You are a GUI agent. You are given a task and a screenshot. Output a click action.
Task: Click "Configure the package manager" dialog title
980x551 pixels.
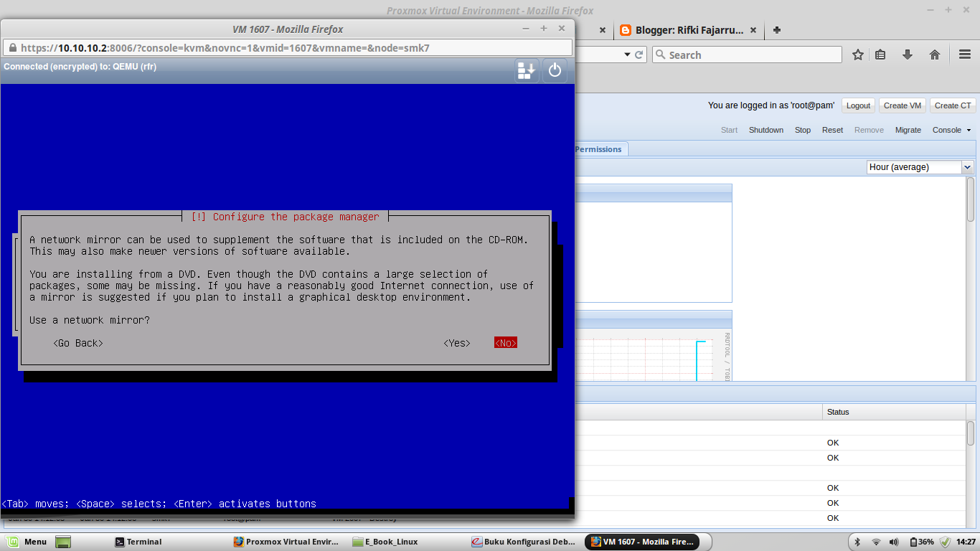[x=296, y=217]
